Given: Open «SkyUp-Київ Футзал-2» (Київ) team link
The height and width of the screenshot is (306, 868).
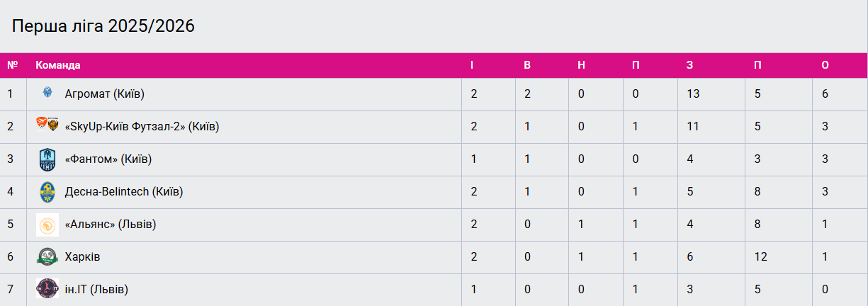Looking at the screenshot, I should tap(142, 127).
